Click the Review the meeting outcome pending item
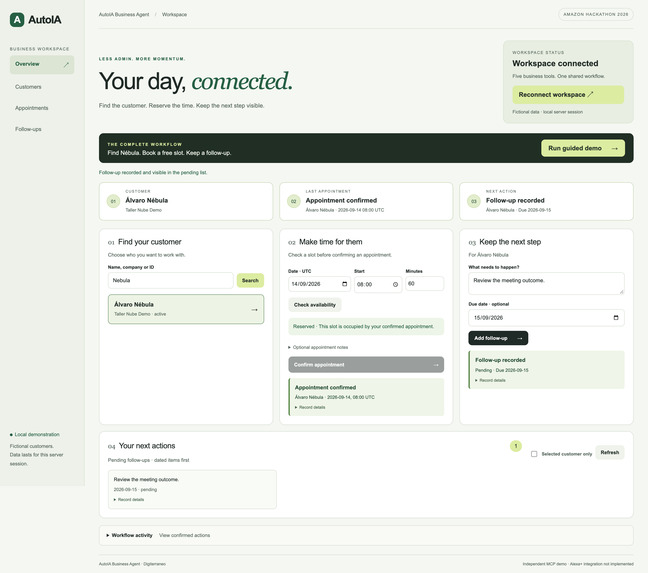648x573 pixels. (x=192, y=489)
